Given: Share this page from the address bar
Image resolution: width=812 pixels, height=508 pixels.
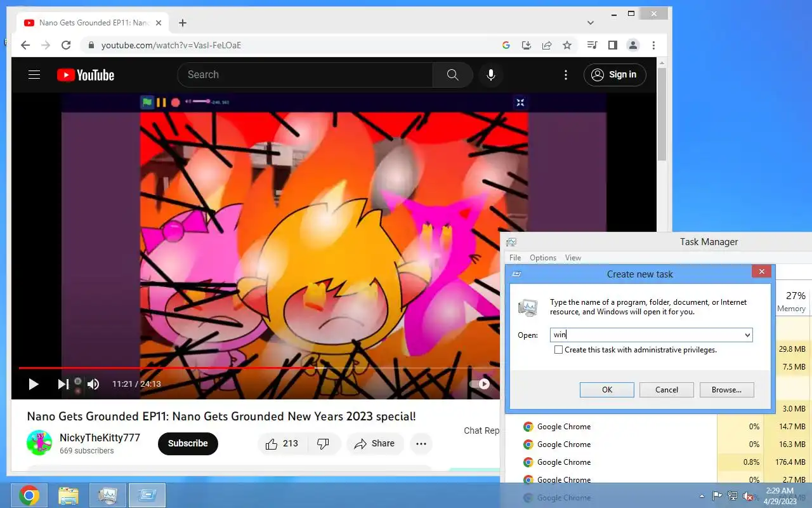Looking at the screenshot, I should click(x=546, y=45).
